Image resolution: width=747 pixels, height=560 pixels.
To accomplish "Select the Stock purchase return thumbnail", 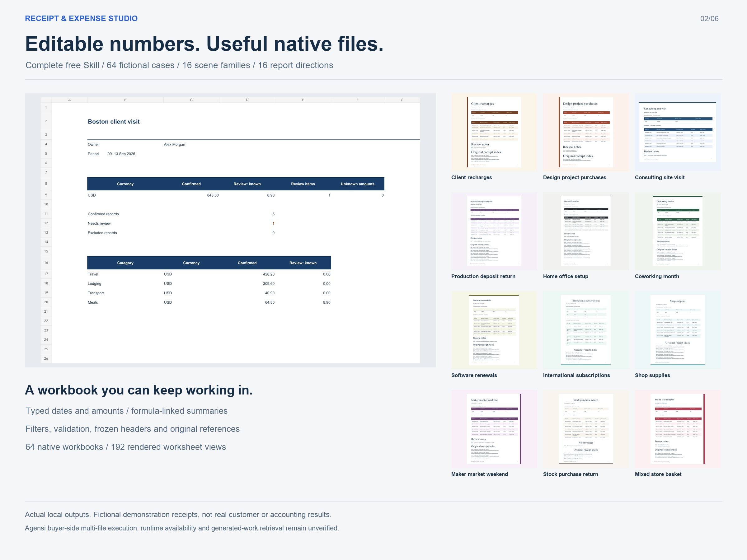I will pos(586,429).
